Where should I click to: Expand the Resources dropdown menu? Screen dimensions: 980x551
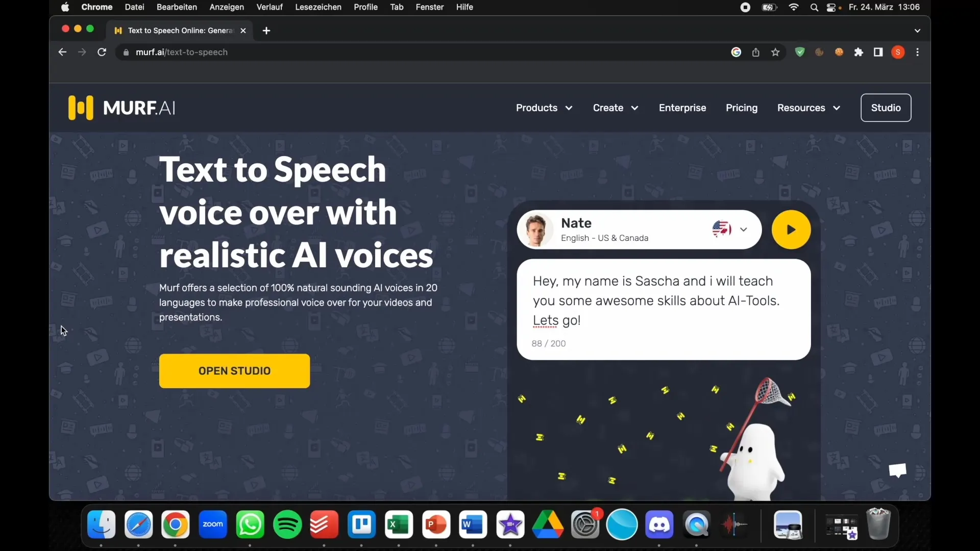coord(807,108)
